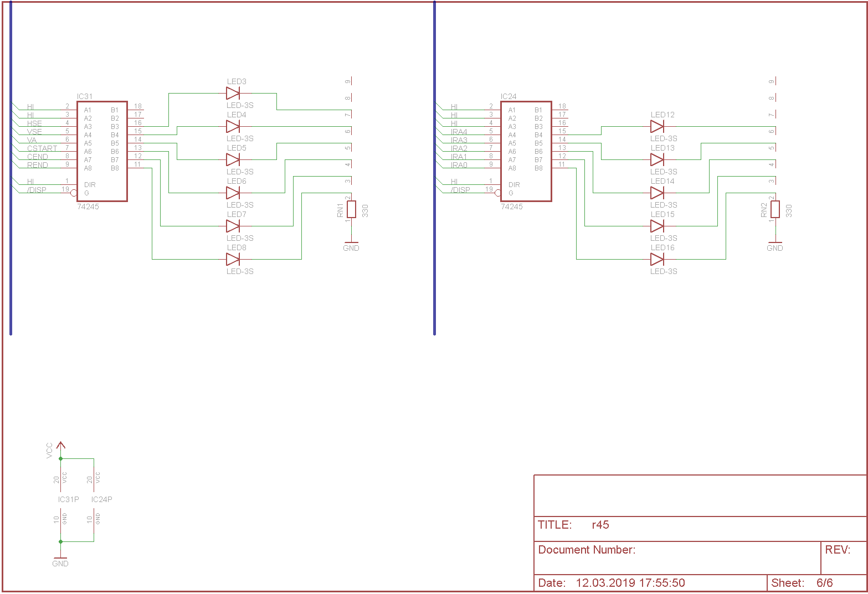Viewport: 868px width, 594px height.
Task: Click the /DISP label at IC31
Action: (x=37, y=190)
